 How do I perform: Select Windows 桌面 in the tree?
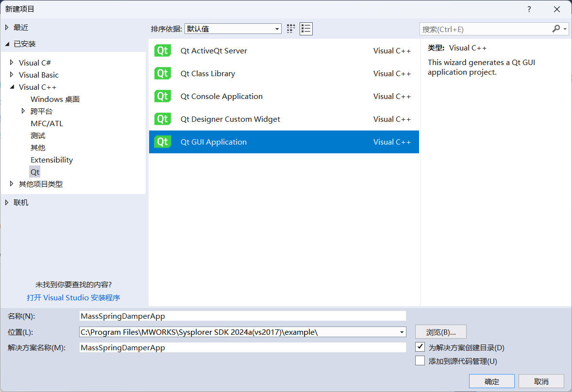[55, 99]
